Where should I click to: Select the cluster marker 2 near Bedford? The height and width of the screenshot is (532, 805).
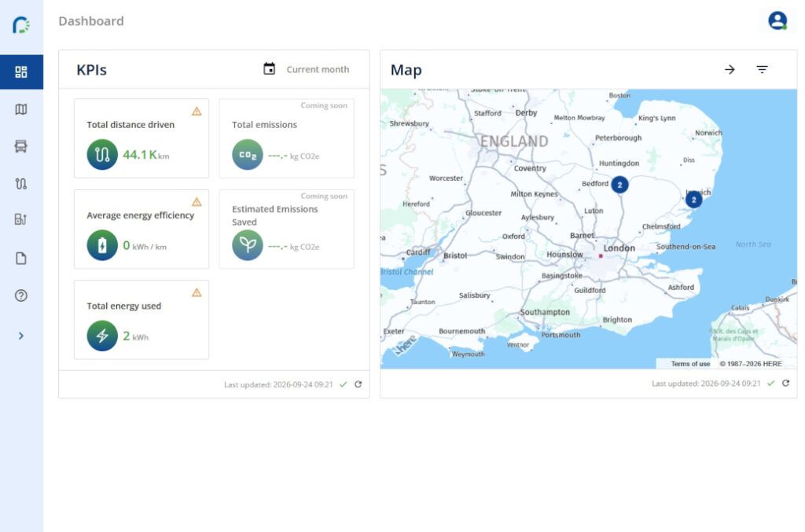tap(619, 185)
